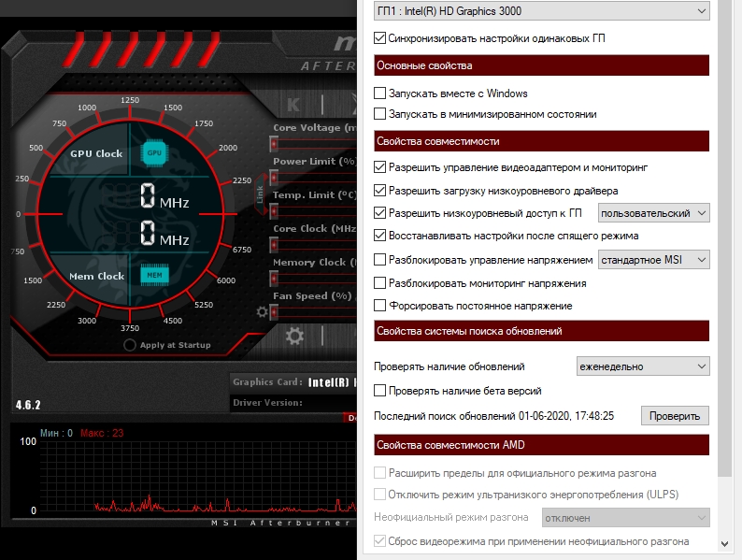The image size is (742, 560).
Task: Click the 'Основные свойства' section header
Action: pos(541,65)
